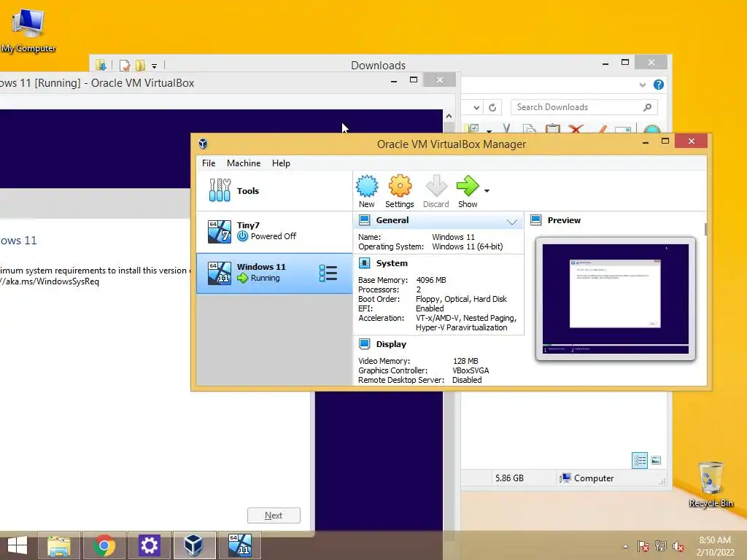Viewport: 747px width, 560px height.
Task: Click the Downloads quick access new folder icon
Action: [140, 65]
